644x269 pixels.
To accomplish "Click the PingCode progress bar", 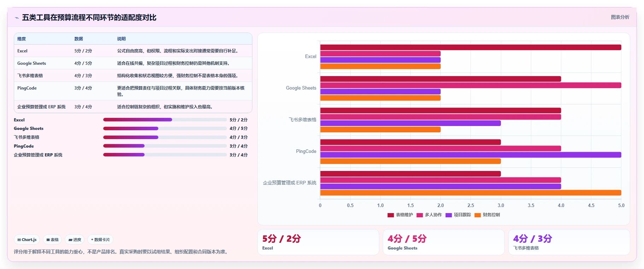I will 165,146.
